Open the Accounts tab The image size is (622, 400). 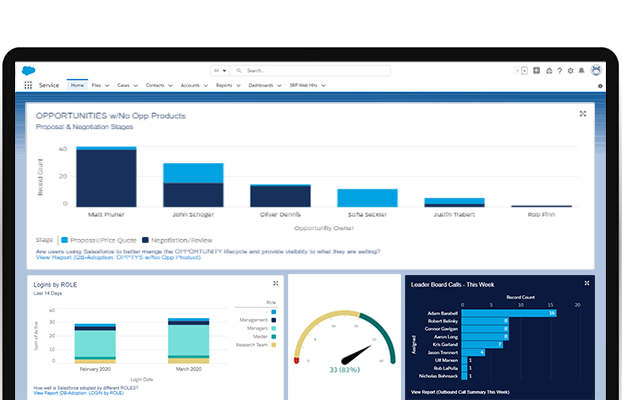point(190,85)
